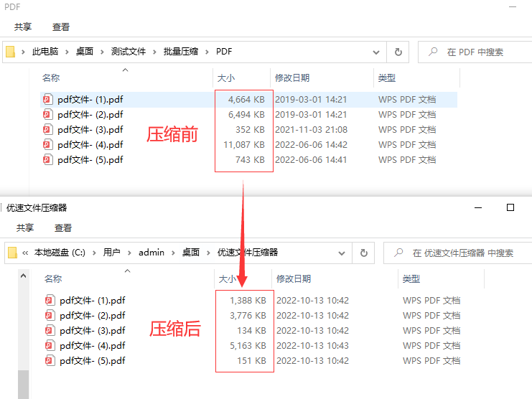The image size is (532, 399).
Task: Click the 1,388 KB size value
Action: click(x=248, y=301)
